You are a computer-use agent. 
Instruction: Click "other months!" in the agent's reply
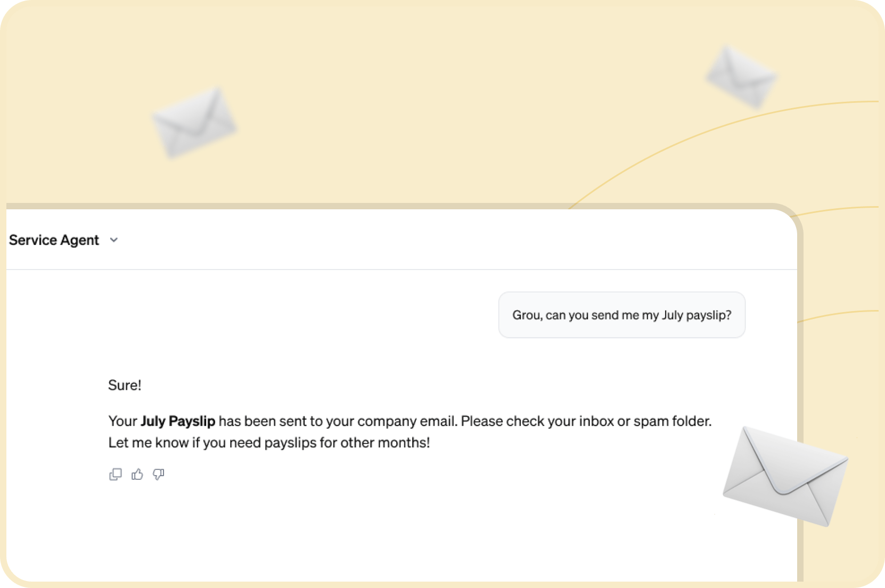point(385,443)
